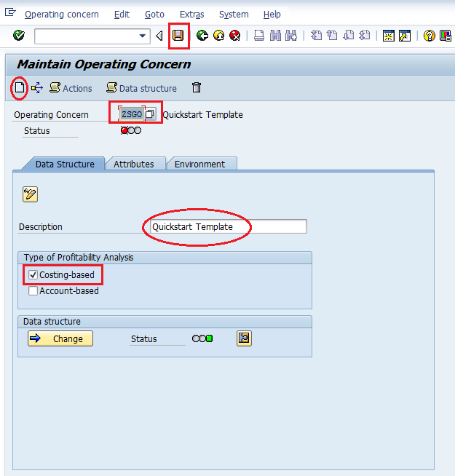
Task: Open the Help menu
Action: 272,15
